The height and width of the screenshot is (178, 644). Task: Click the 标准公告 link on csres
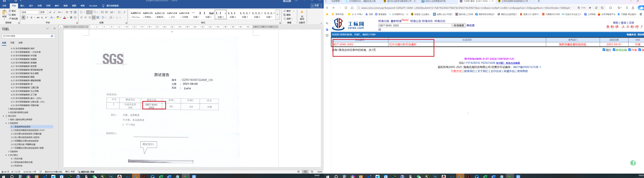click(x=416, y=21)
